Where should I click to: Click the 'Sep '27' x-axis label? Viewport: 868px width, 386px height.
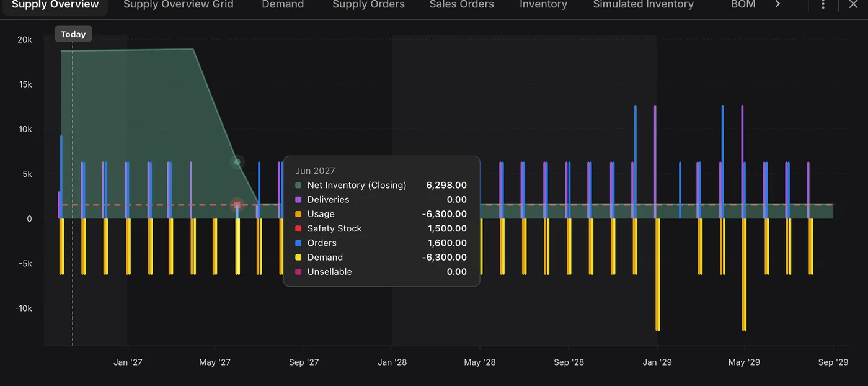[x=304, y=362]
